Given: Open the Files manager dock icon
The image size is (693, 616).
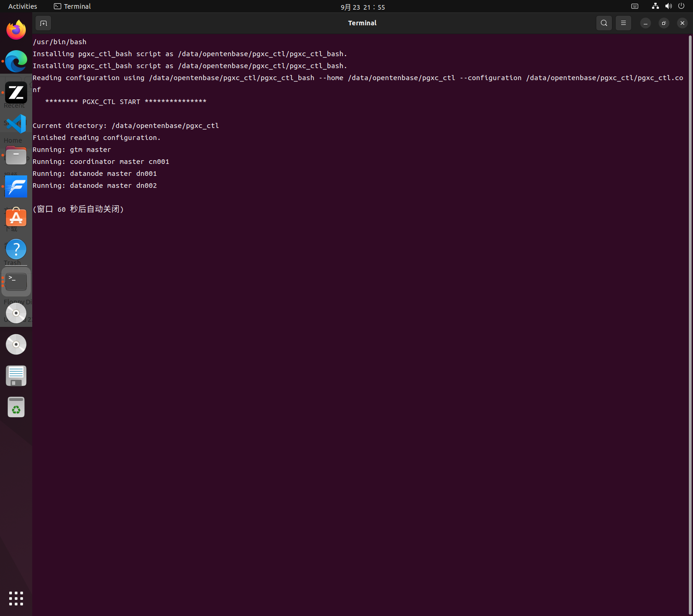Looking at the screenshot, I should coord(16,155).
